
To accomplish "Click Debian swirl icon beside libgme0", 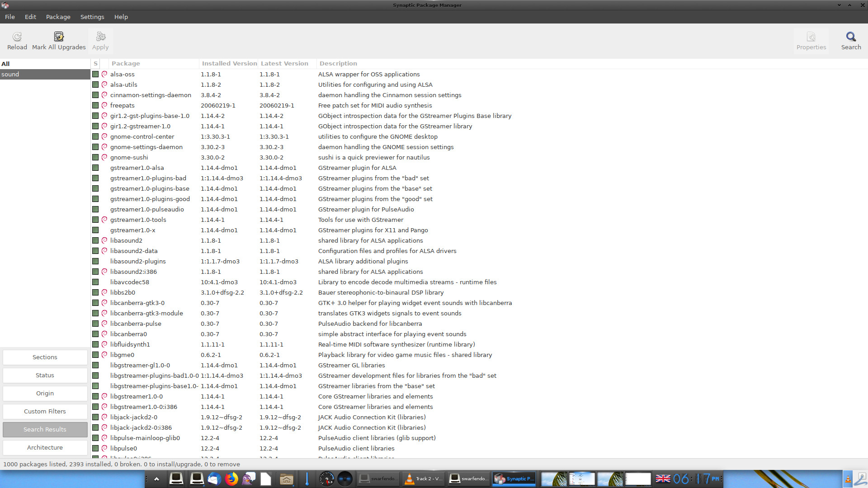I will [104, 355].
